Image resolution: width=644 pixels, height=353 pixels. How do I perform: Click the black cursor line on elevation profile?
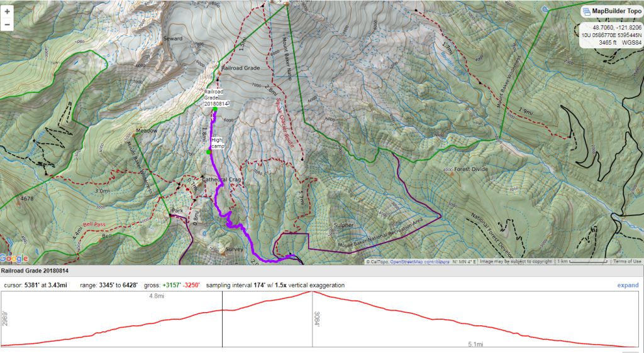click(222, 327)
